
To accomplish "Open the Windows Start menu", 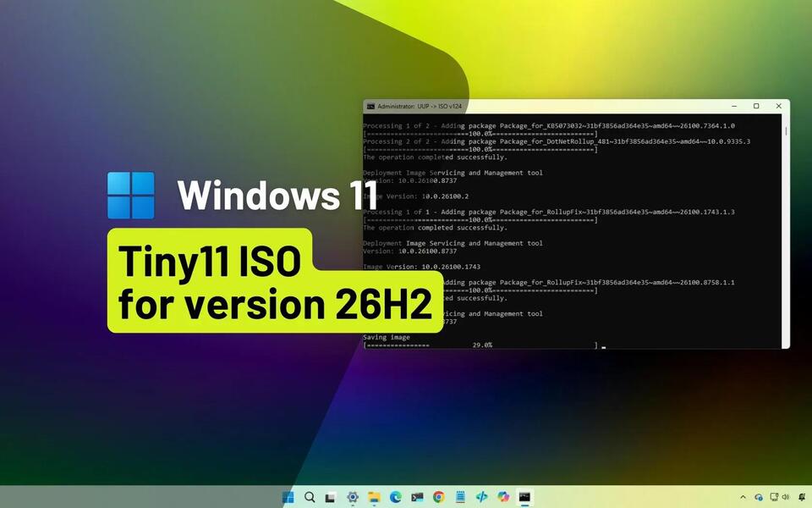I will tap(288, 497).
